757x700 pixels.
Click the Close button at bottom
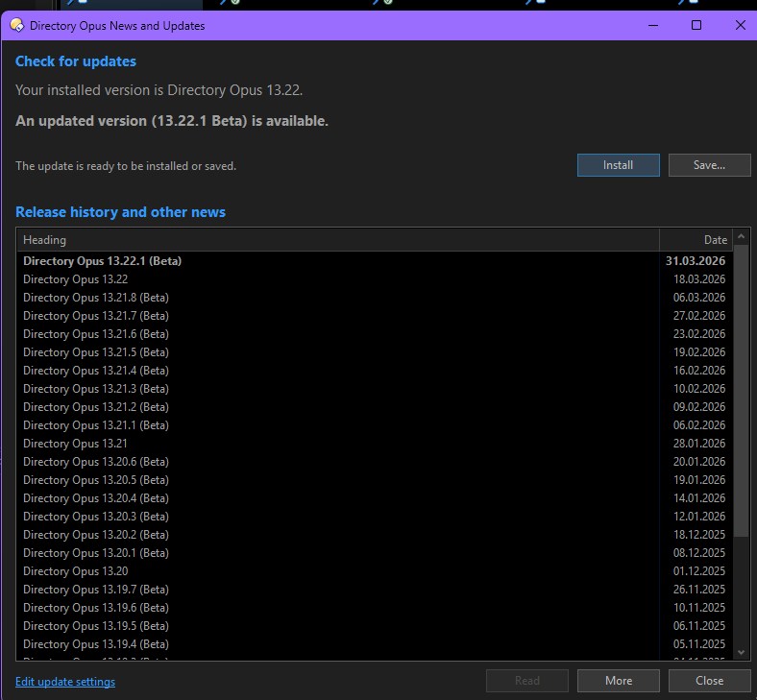709,681
